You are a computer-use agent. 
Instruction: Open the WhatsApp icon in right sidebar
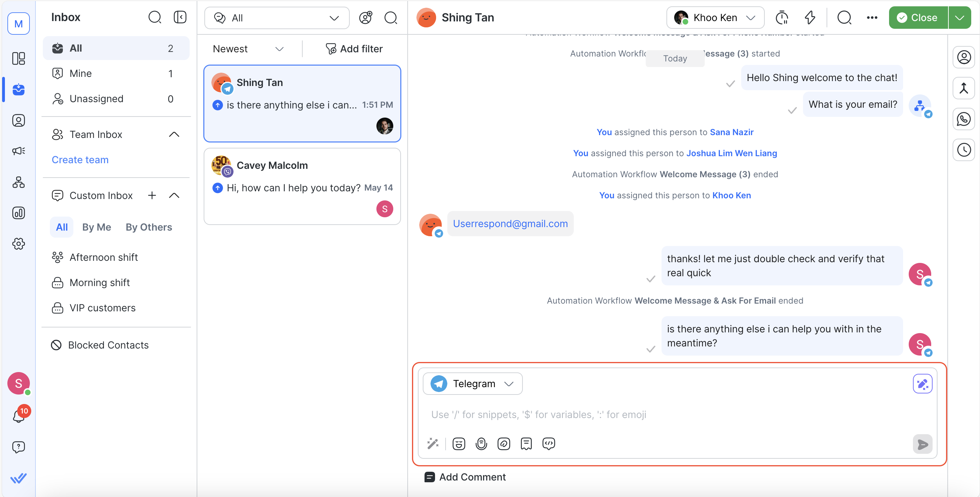[x=963, y=119]
